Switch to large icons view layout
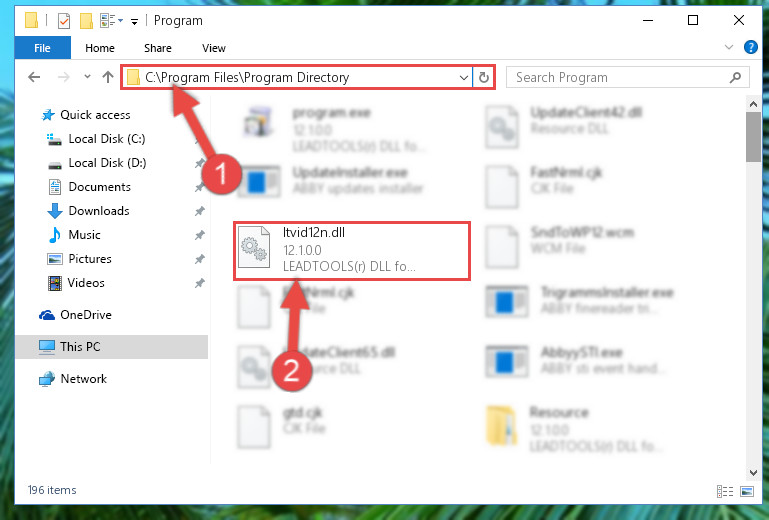The width and height of the screenshot is (769, 520). click(x=746, y=491)
